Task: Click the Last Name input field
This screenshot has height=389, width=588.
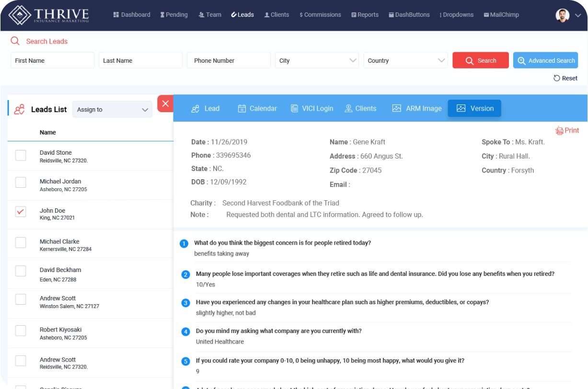Action: click(x=141, y=60)
